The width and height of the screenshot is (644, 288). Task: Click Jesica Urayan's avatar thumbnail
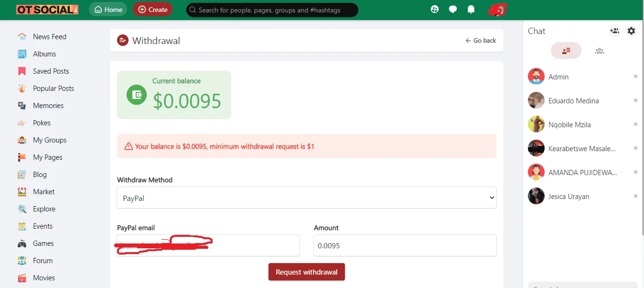tap(536, 196)
